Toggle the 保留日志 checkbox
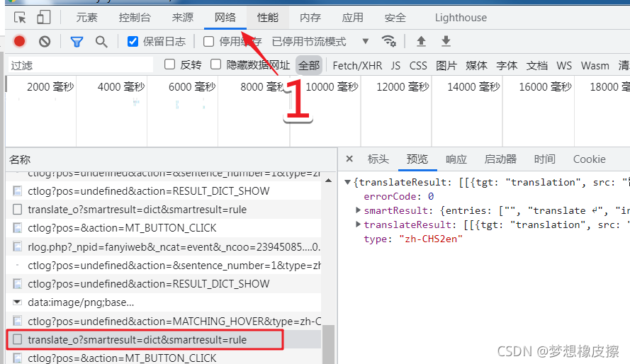630x364 pixels. [133, 41]
